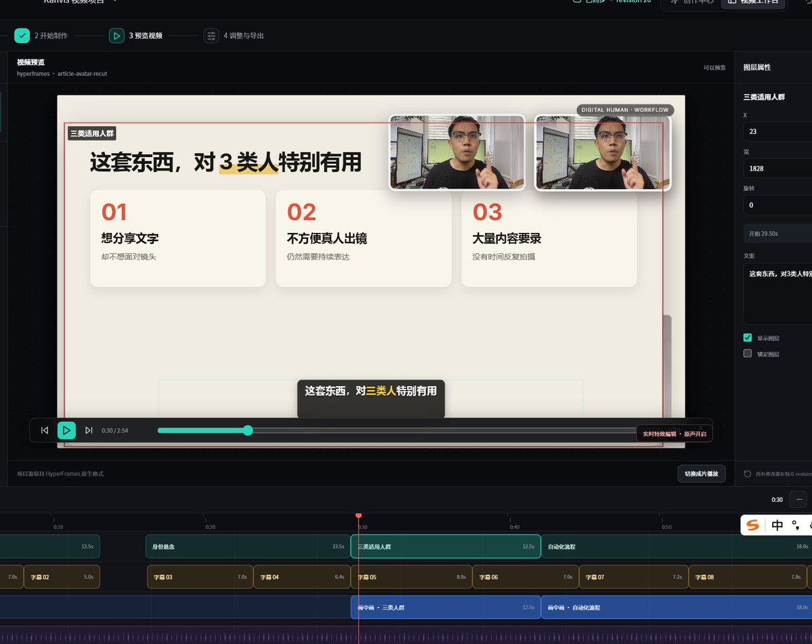Screen dimensions: 812x644
Task: Select the 身份悬念 timeline clip
Action: point(248,546)
